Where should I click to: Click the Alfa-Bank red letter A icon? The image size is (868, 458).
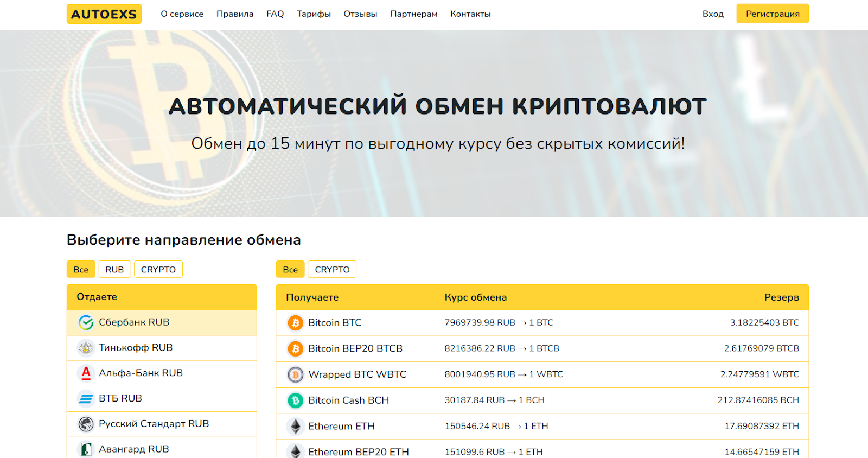click(86, 373)
